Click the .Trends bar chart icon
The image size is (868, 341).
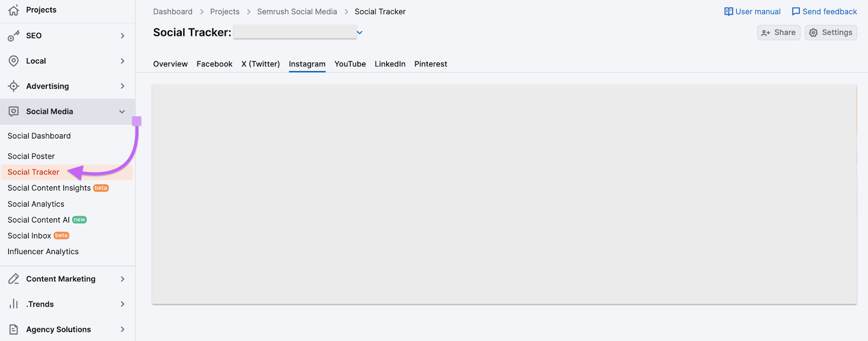(14, 304)
